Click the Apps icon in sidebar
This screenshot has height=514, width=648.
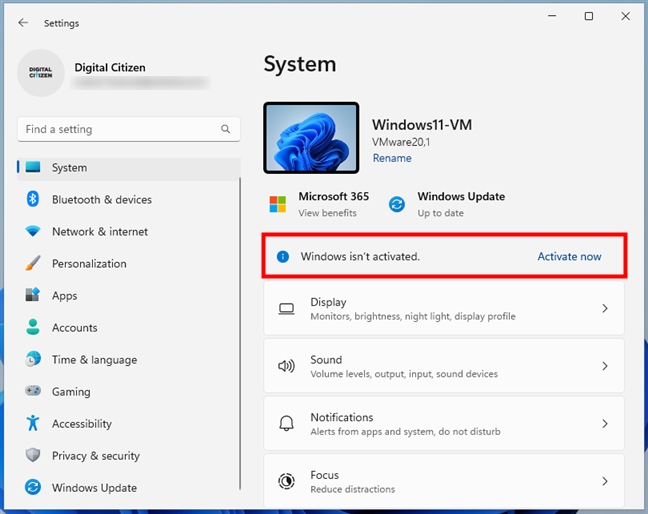tap(33, 295)
